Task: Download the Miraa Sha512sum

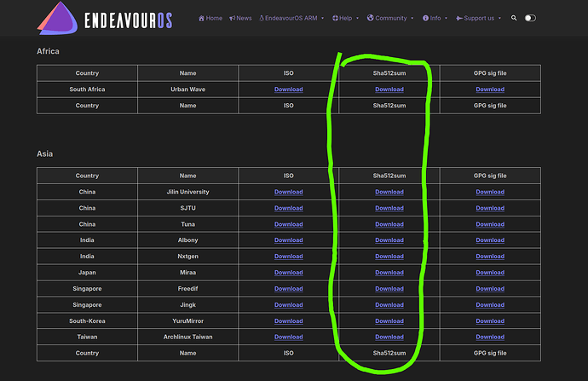Action: click(389, 272)
